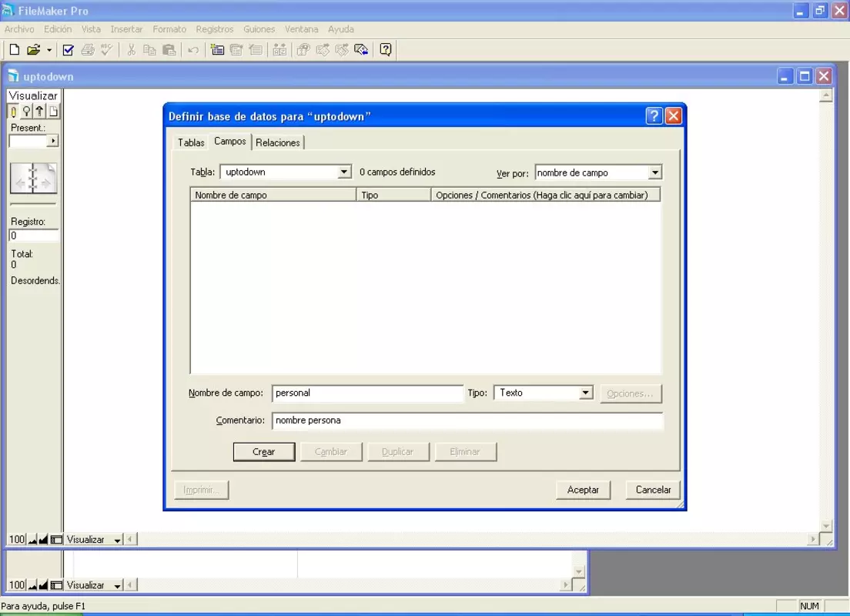Click the Delete Record toolbar icon

coord(256,50)
